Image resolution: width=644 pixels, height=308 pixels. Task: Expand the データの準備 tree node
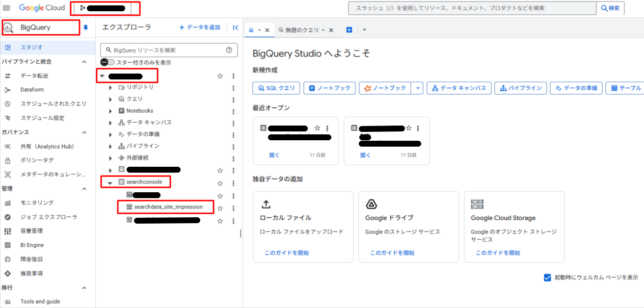[x=110, y=134]
